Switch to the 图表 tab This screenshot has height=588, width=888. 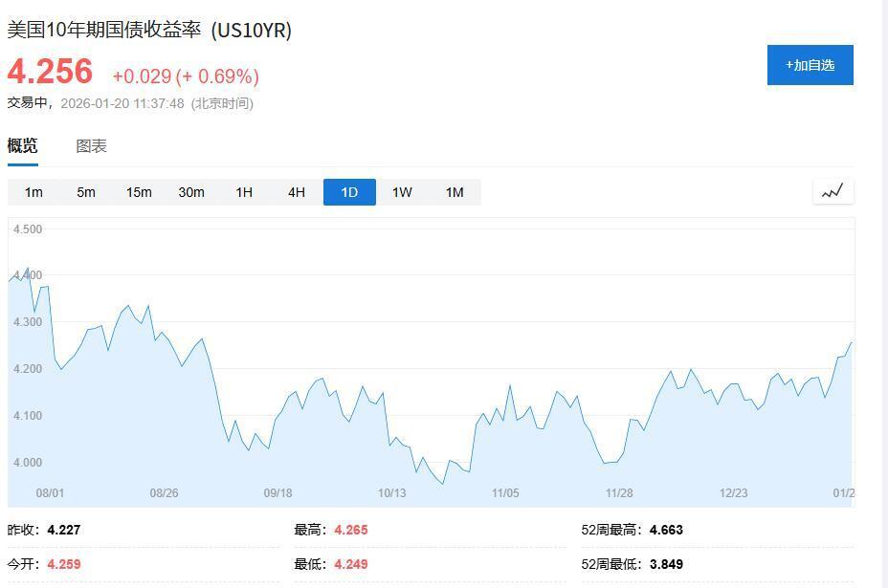coord(92,146)
